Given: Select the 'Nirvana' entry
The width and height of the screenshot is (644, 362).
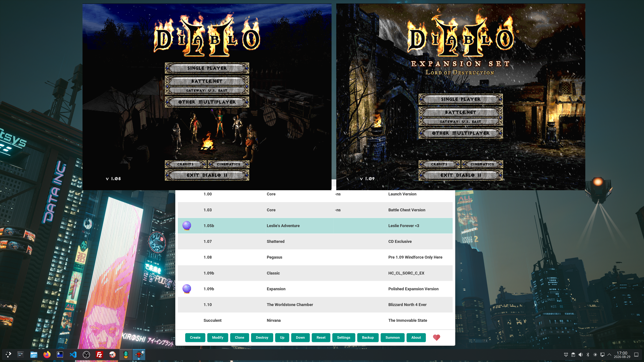Looking at the screenshot, I should coord(315,320).
